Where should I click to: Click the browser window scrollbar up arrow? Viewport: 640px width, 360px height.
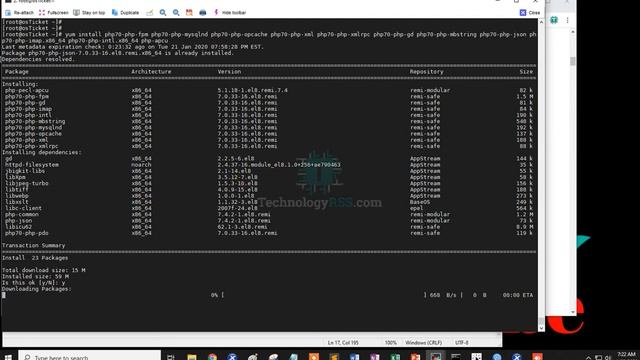pos(573,32)
